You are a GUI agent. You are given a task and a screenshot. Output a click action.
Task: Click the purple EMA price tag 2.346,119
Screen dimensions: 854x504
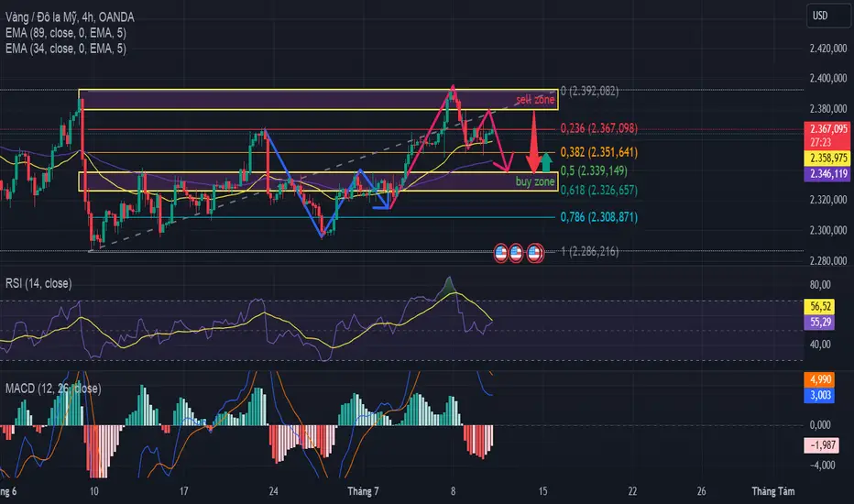click(827, 174)
